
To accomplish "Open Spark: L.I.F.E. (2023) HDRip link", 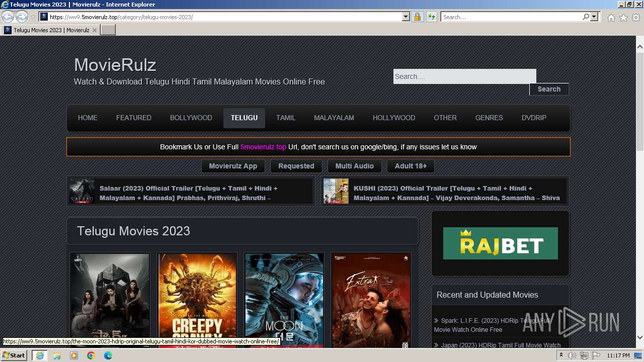I will [493, 325].
